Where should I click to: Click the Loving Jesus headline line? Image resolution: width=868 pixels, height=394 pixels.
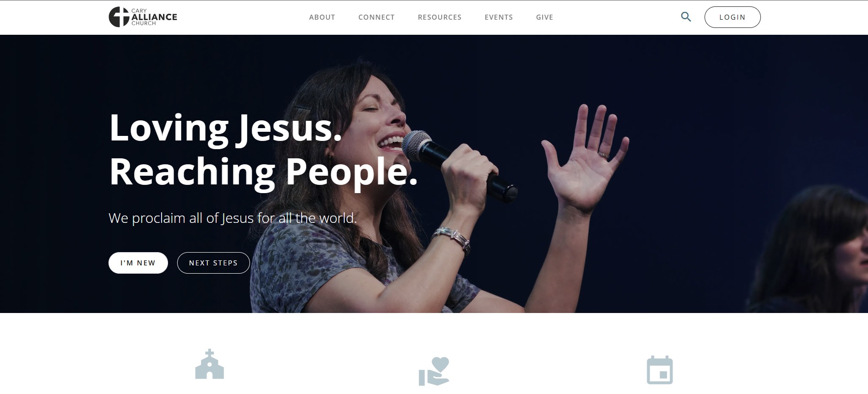point(226,128)
